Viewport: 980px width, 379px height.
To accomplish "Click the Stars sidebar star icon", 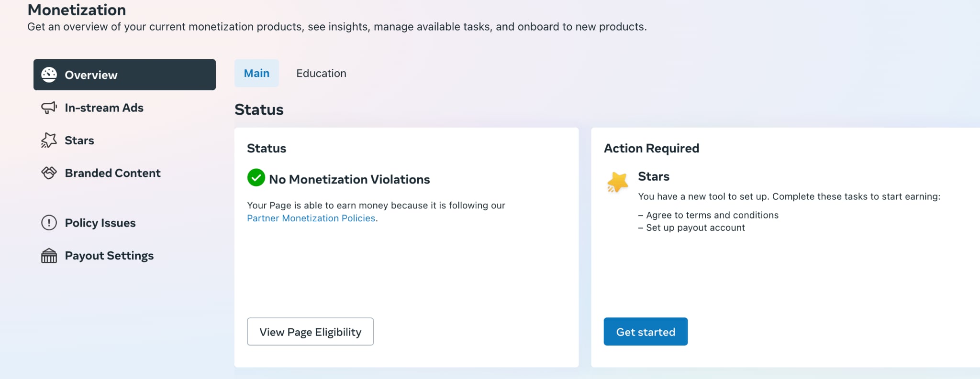I will pyautogui.click(x=49, y=140).
